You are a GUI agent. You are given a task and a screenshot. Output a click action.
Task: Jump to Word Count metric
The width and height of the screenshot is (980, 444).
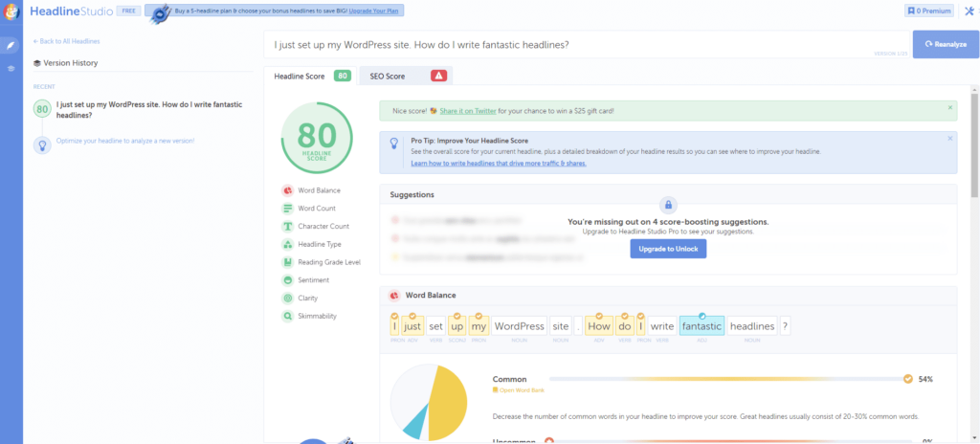309,209
